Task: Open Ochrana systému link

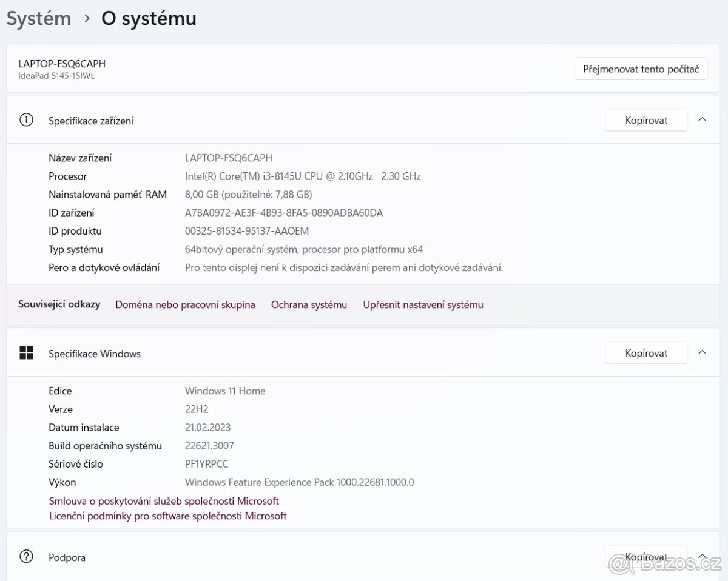Action: (309, 304)
